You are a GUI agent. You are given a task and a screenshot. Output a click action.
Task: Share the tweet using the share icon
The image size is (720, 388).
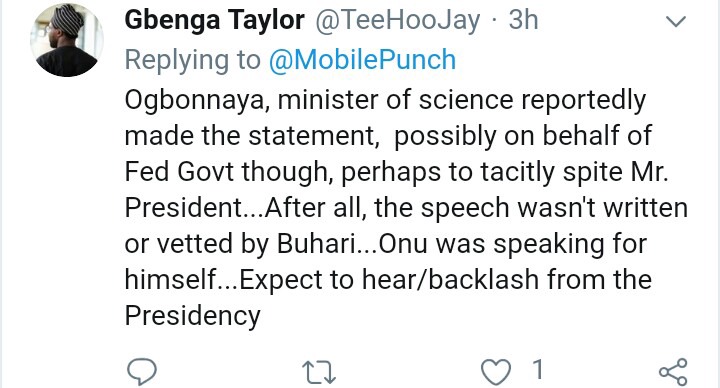[x=673, y=372]
